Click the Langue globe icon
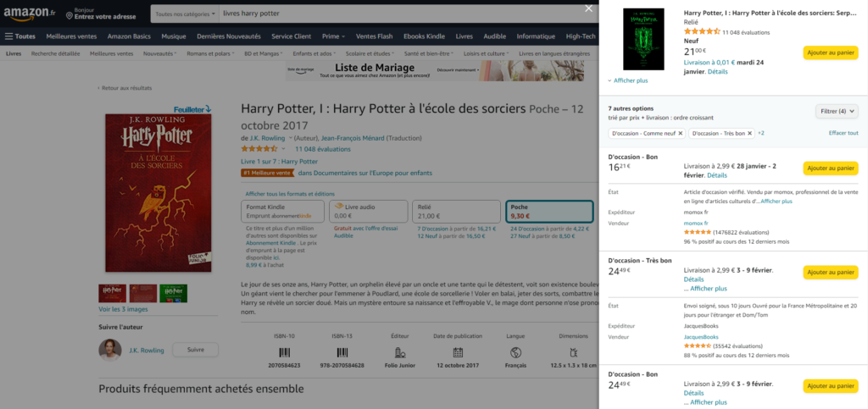Screen dimensions: 868x409 pyautogui.click(x=515, y=352)
